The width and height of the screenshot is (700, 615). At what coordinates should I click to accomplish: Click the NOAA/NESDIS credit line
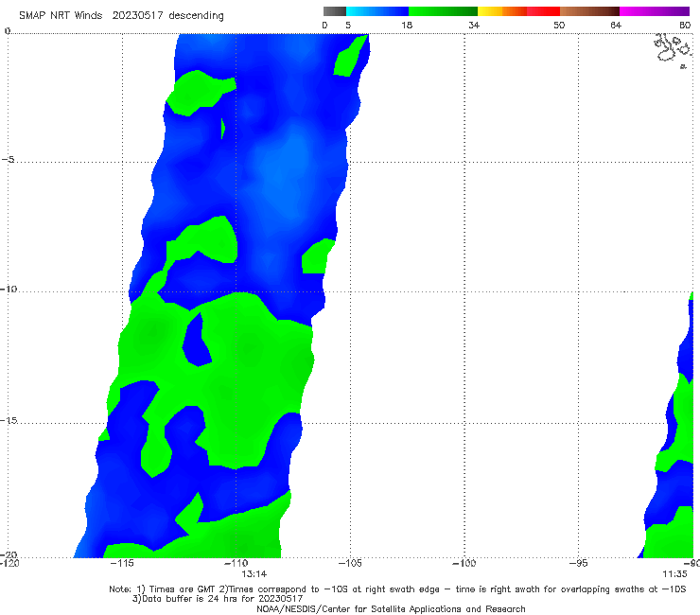coord(391,608)
